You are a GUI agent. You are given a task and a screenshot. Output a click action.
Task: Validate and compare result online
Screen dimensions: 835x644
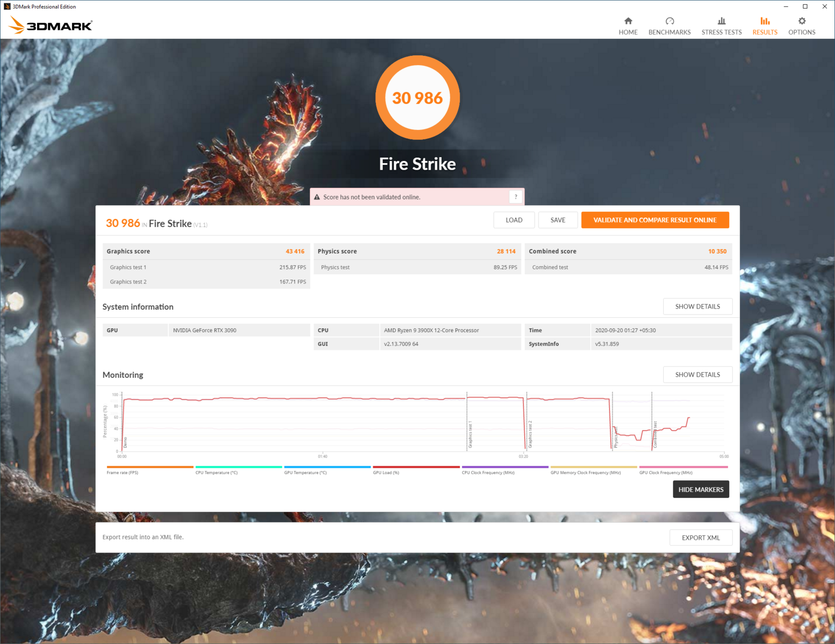tap(655, 220)
